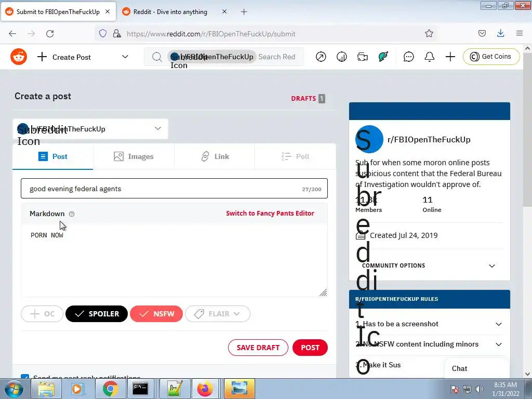
Task: Click the search magnifier icon
Action: coord(157,57)
